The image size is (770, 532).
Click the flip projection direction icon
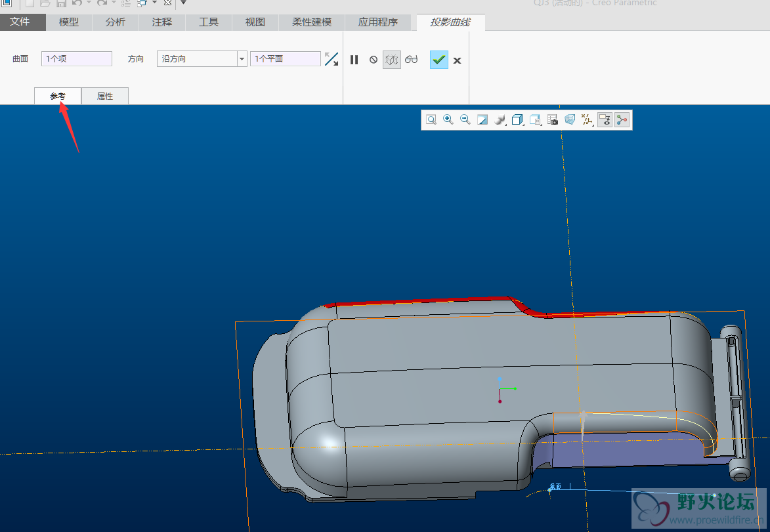tap(332, 59)
